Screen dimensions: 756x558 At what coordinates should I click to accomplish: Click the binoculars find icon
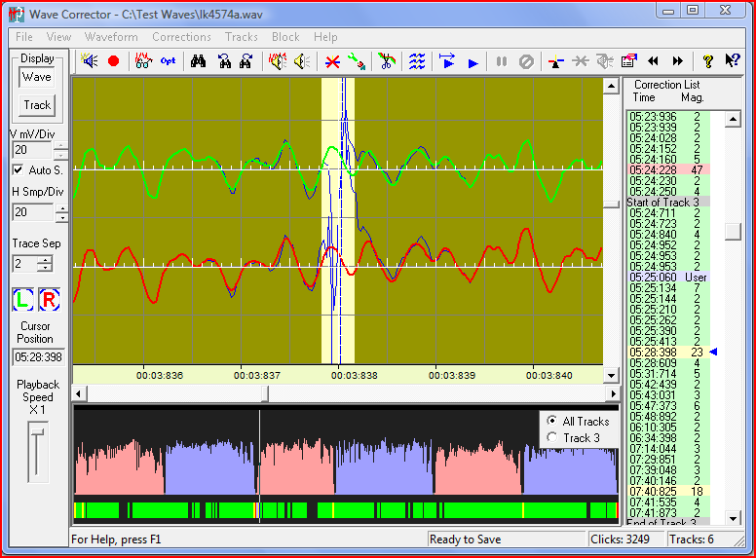click(198, 61)
